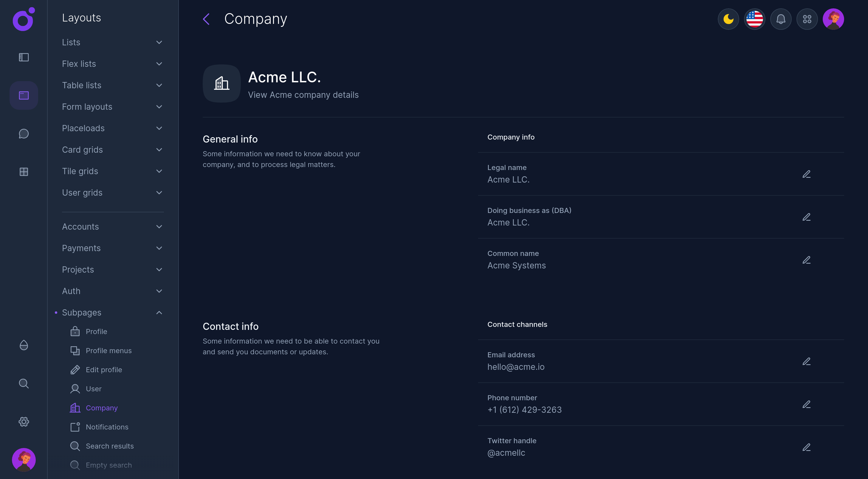This screenshot has height=479, width=868.
Task: Open the settings gear in sidebar
Action: coord(24,422)
